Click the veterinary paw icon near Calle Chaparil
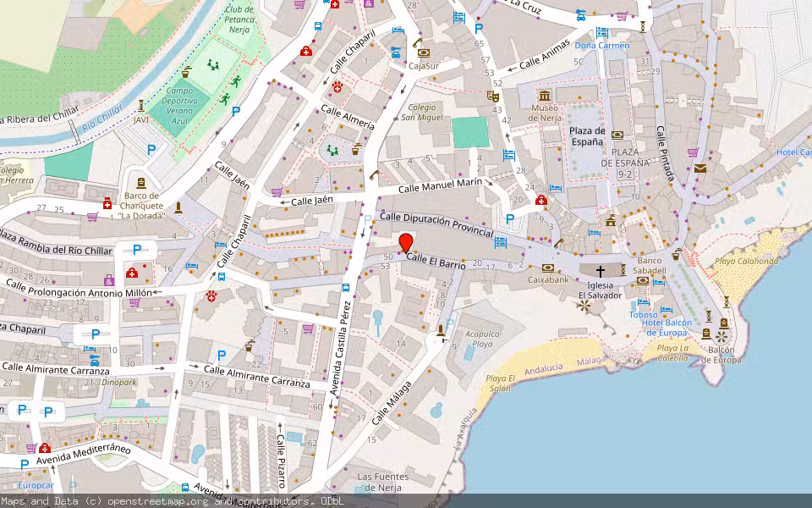812x508 pixels. (211, 296)
